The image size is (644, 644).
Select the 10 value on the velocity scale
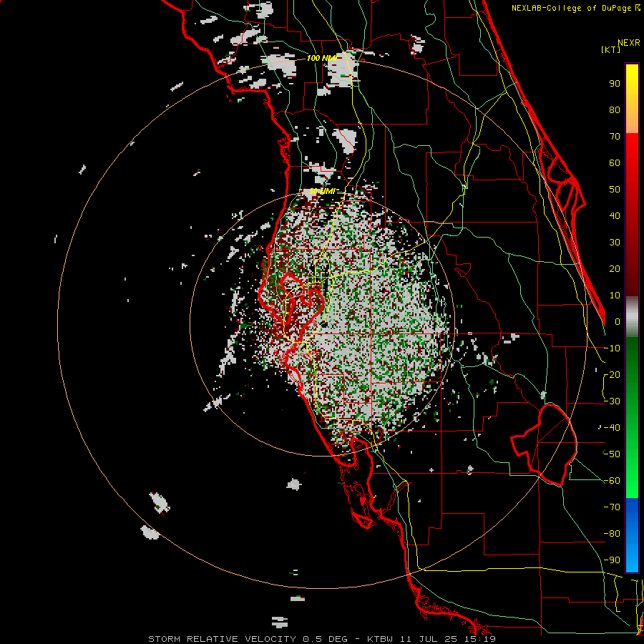point(615,296)
